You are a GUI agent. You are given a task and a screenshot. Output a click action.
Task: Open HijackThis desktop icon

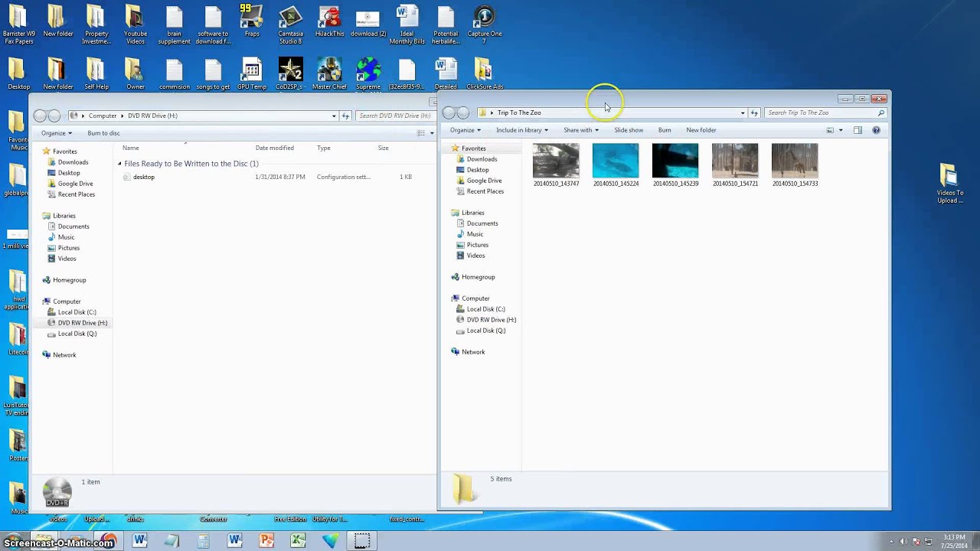(x=329, y=21)
